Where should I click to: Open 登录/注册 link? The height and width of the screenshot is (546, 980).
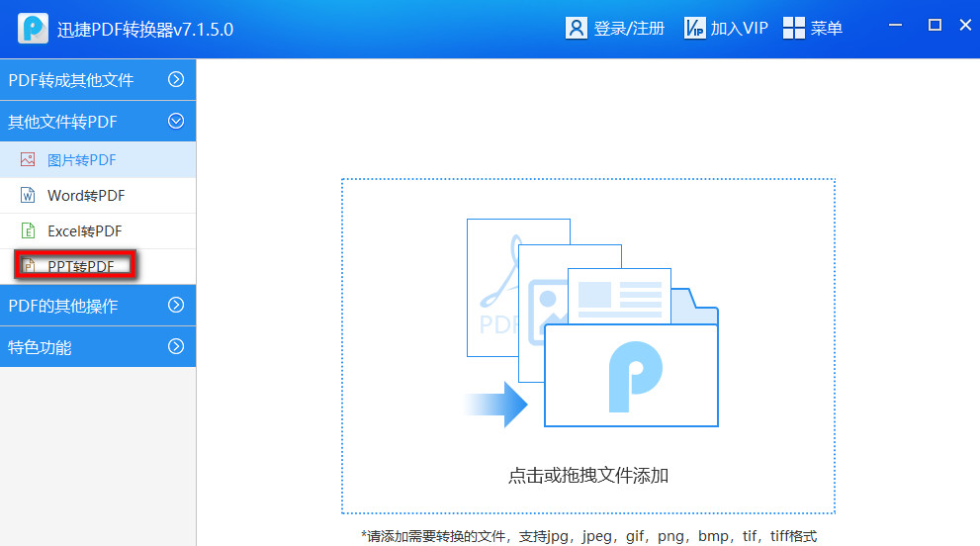click(x=628, y=28)
